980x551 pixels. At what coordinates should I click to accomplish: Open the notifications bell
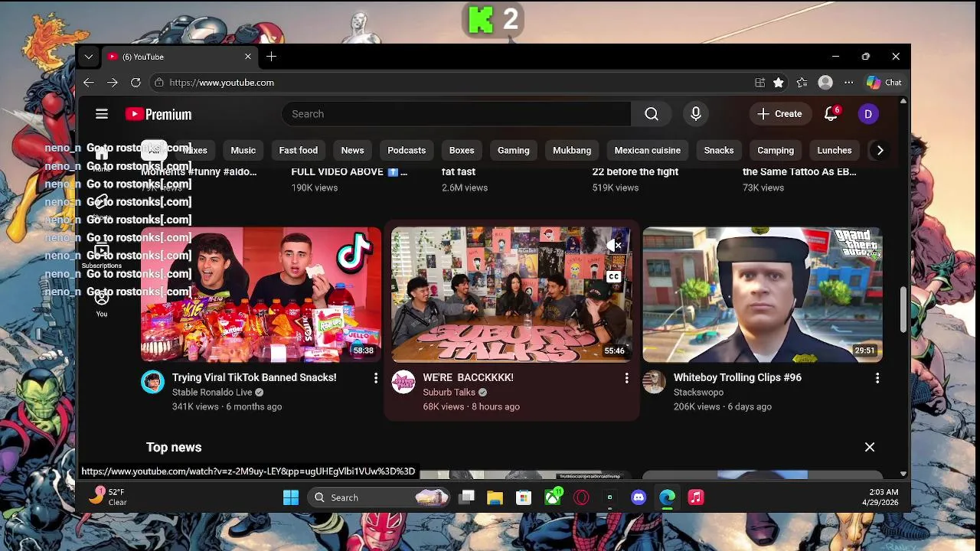pyautogui.click(x=831, y=114)
